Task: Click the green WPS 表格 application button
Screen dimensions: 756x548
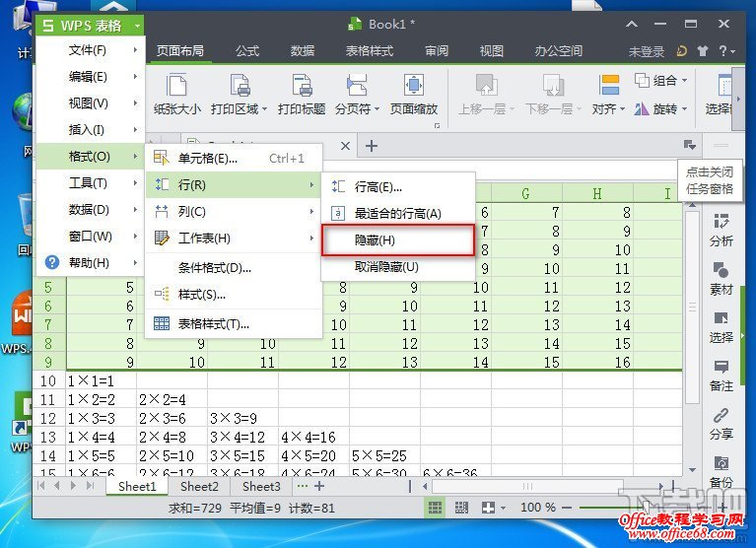Action: 89,24
